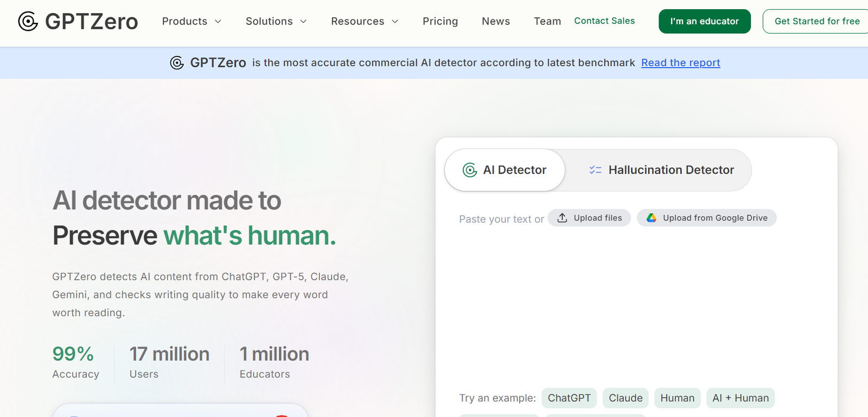Click the Hallucination Detector checklist icon
868x417 pixels.
[595, 170]
